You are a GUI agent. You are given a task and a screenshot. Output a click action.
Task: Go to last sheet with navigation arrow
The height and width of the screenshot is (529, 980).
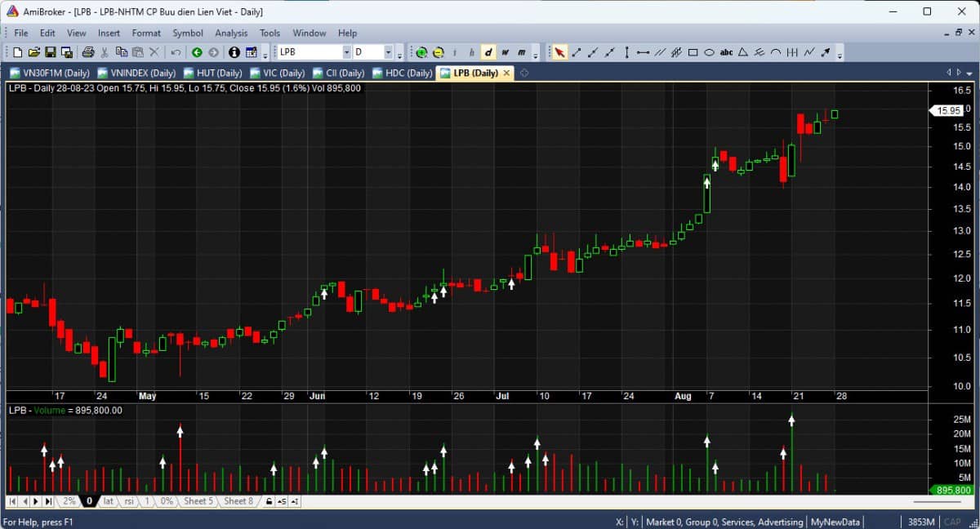pos(47,501)
